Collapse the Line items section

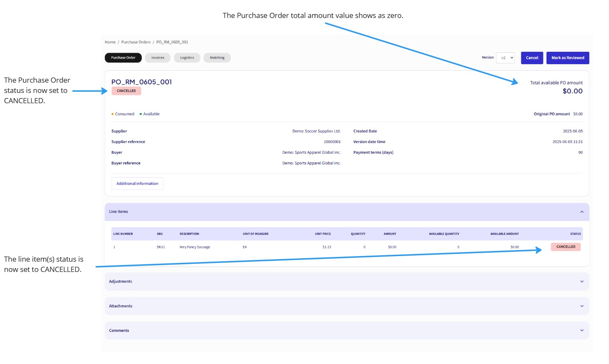point(581,212)
